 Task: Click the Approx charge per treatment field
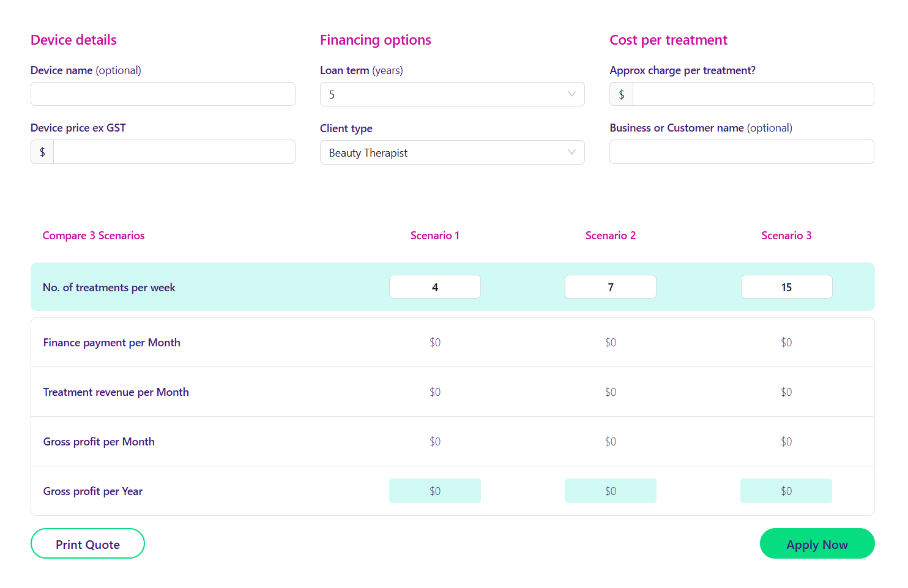tap(753, 94)
